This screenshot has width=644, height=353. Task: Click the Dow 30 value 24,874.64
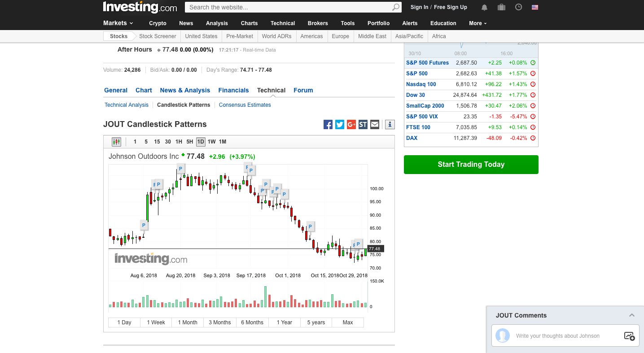point(465,95)
